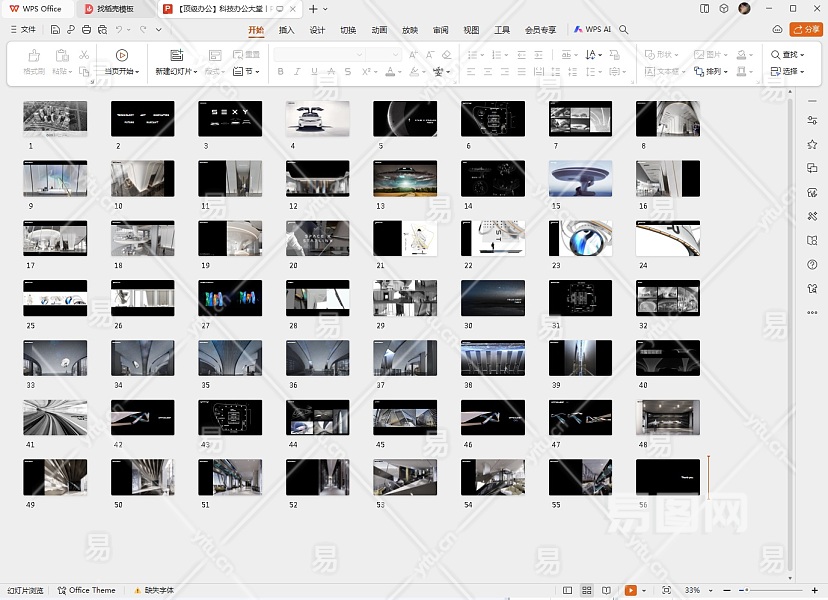Click the print icon in quick access toolbar
Viewport: 828px width, 600px height.
[x=87, y=30]
